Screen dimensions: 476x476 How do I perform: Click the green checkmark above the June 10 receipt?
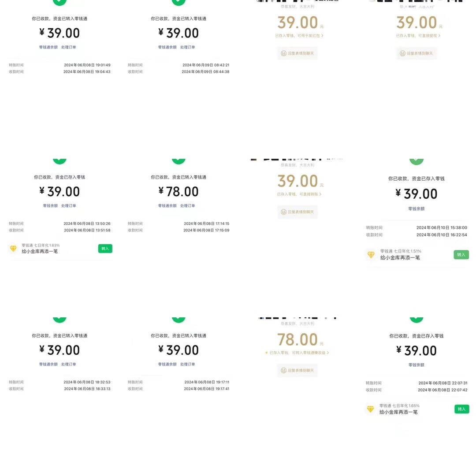[416, 161]
